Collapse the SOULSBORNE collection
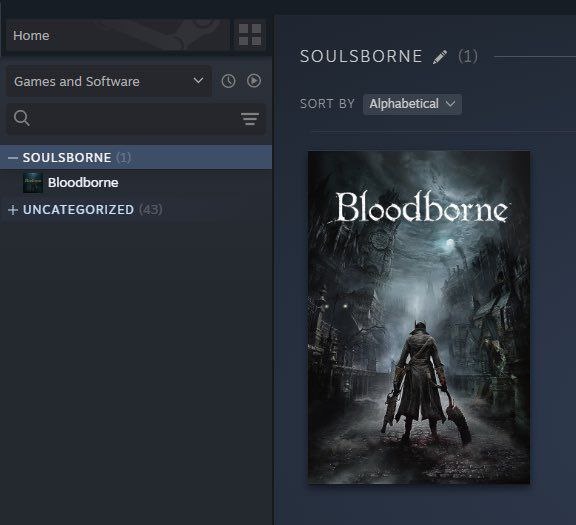Image resolution: width=576 pixels, height=525 pixels. pyautogui.click(x=13, y=158)
